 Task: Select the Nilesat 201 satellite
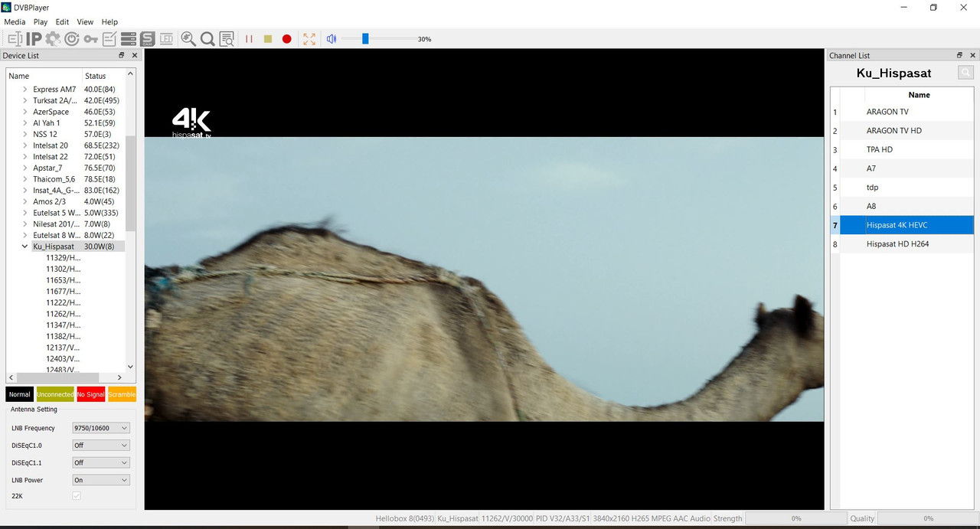[56, 224]
